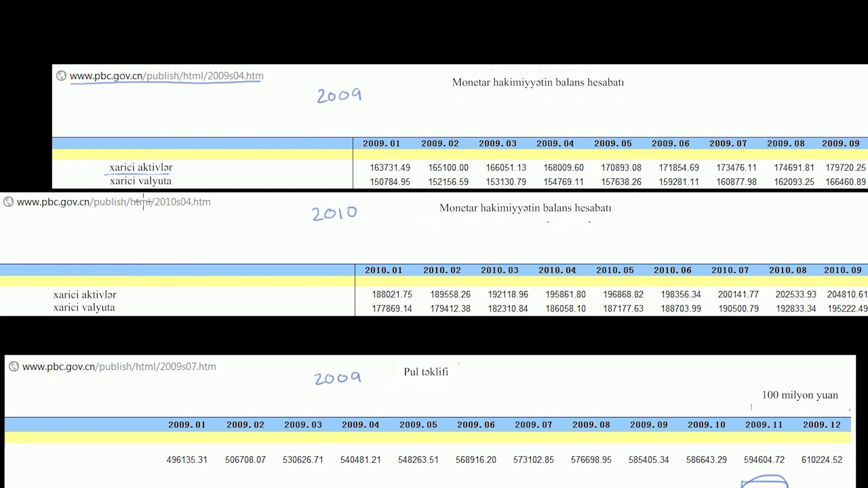Viewport: 868px width, 488px height.
Task: Click the first 'Monetar hakimiyyətin balans hesabatı' title
Action: tap(538, 82)
